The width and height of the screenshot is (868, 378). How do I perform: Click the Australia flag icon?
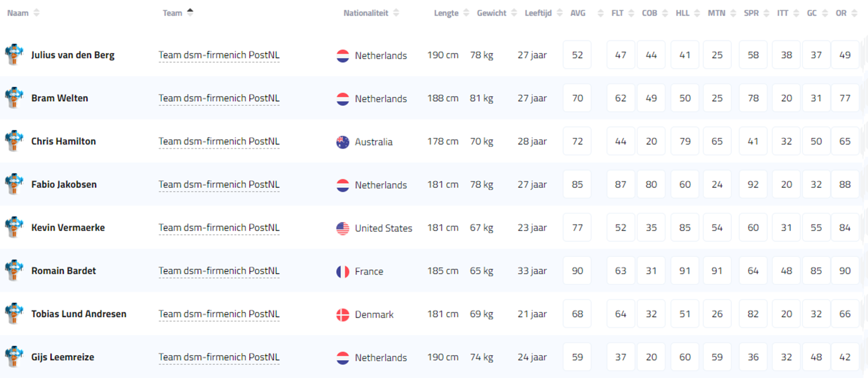pyautogui.click(x=343, y=142)
